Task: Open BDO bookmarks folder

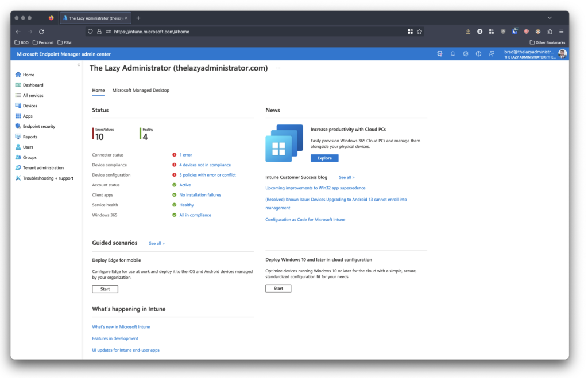Action: [21, 42]
